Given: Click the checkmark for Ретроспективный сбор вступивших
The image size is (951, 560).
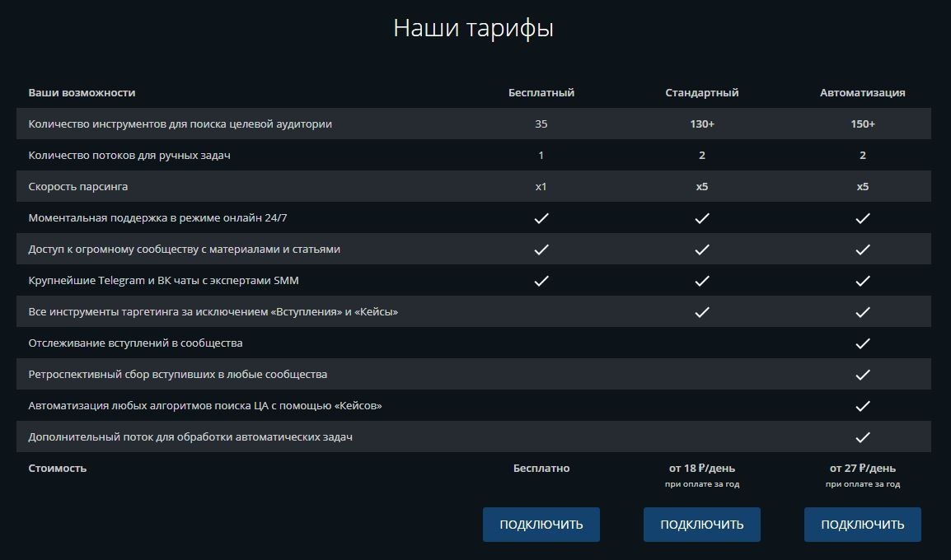Looking at the screenshot, I should [862, 375].
